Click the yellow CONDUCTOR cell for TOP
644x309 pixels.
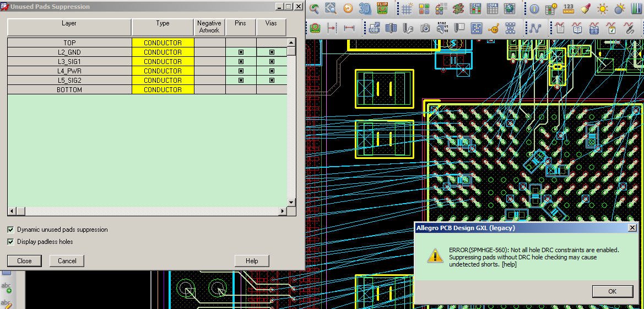click(163, 43)
